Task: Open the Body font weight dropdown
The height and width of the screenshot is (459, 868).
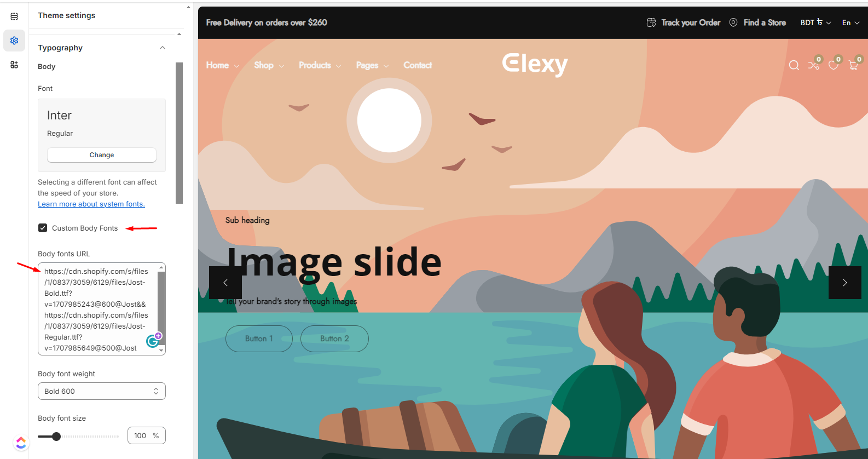Action: click(102, 391)
